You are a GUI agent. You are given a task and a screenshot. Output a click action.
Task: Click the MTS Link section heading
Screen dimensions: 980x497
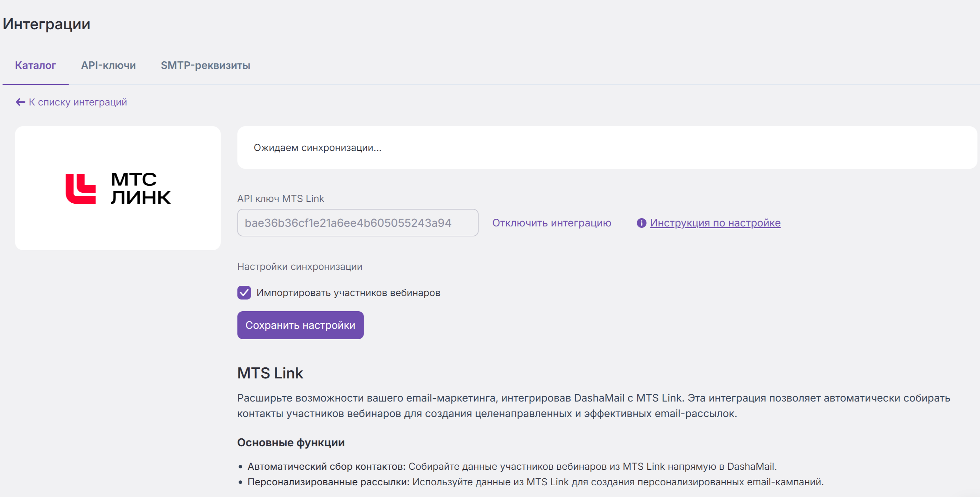click(x=270, y=373)
